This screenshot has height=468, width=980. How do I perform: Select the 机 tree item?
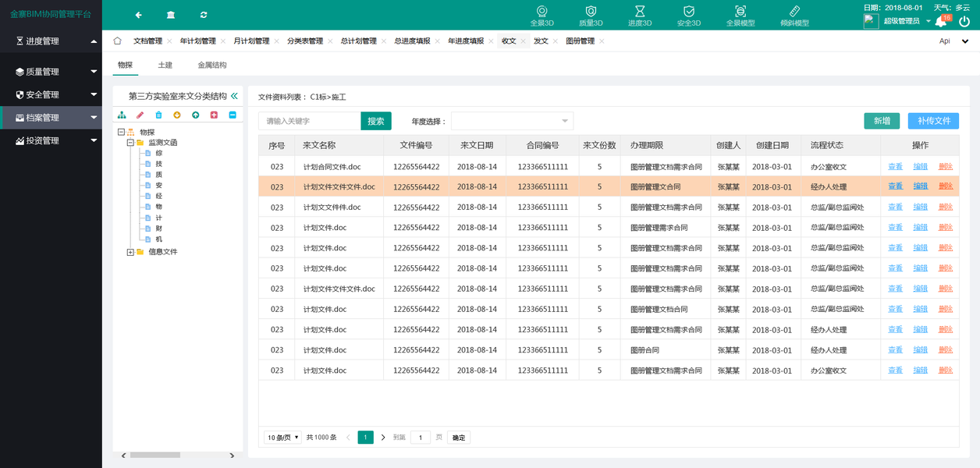158,239
